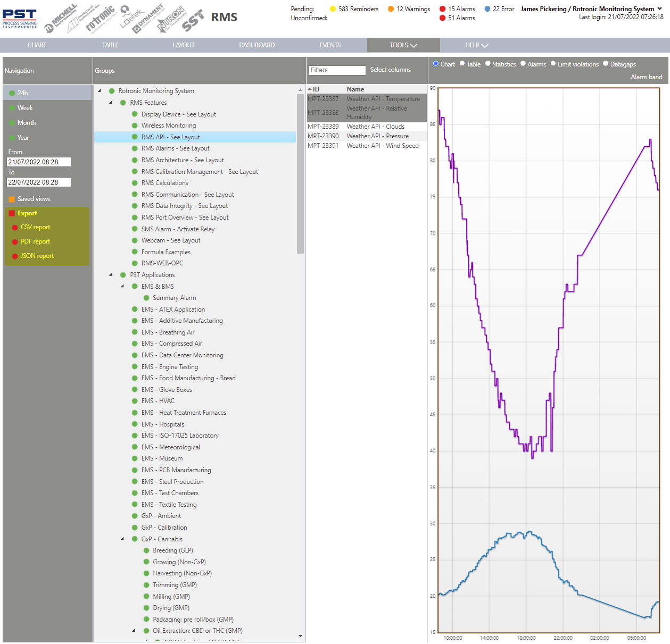The height and width of the screenshot is (644, 670).
Task: Click green dot next to RMS Calculations
Action: click(135, 183)
